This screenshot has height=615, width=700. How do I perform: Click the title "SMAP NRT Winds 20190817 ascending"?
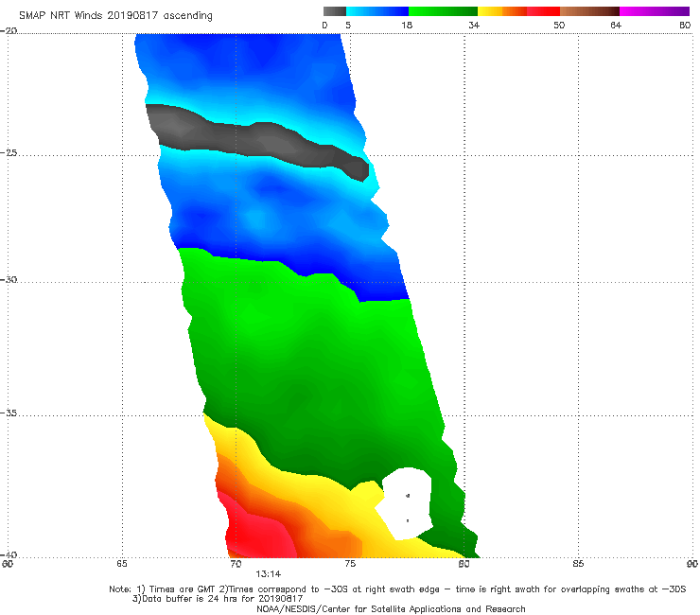115,16
